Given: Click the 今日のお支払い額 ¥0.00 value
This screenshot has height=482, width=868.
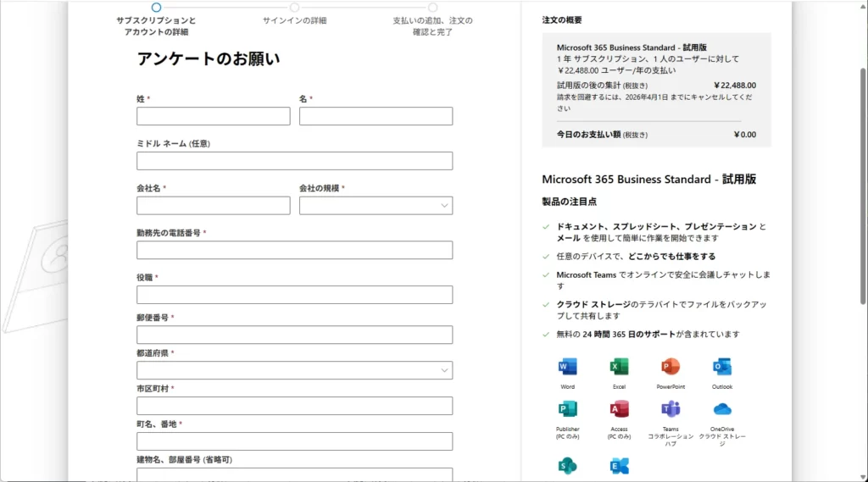Looking at the screenshot, I should (744, 135).
